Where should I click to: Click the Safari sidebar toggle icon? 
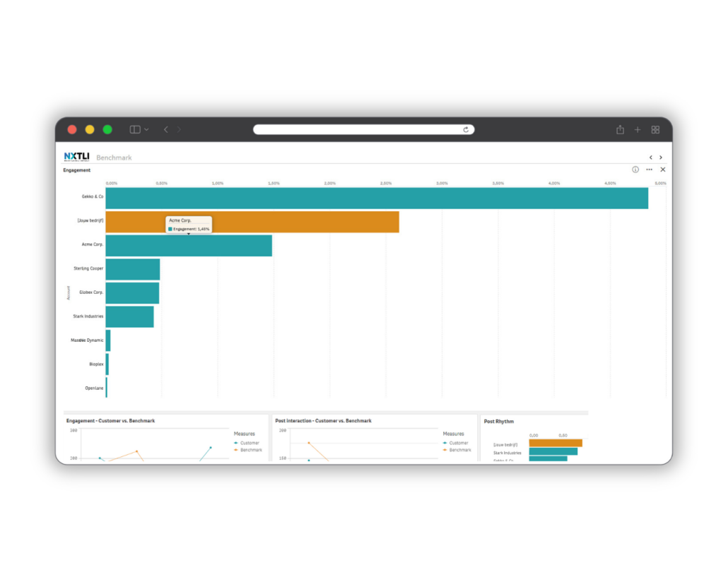135,130
